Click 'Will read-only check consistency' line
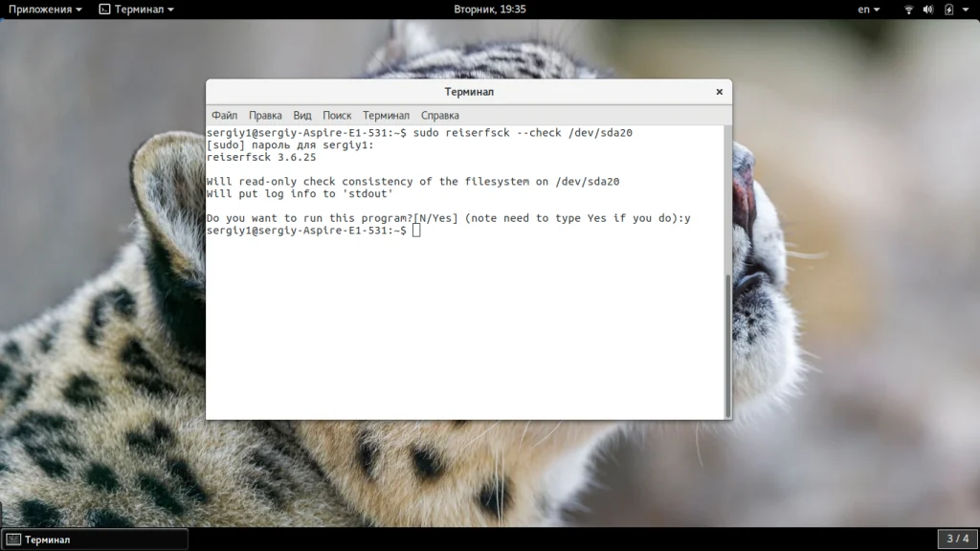The width and height of the screenshot is (980, 551). (413, 182)
